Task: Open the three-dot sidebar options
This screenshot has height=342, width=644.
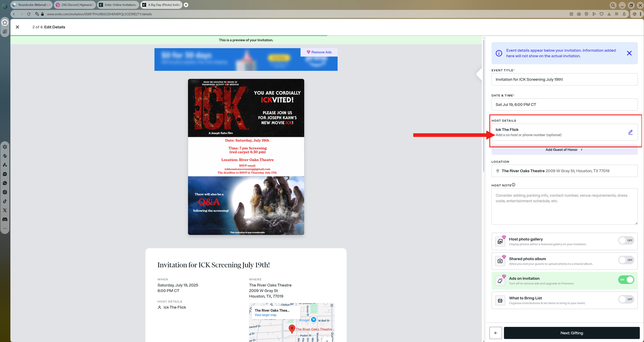Action: tap(5, 228)
